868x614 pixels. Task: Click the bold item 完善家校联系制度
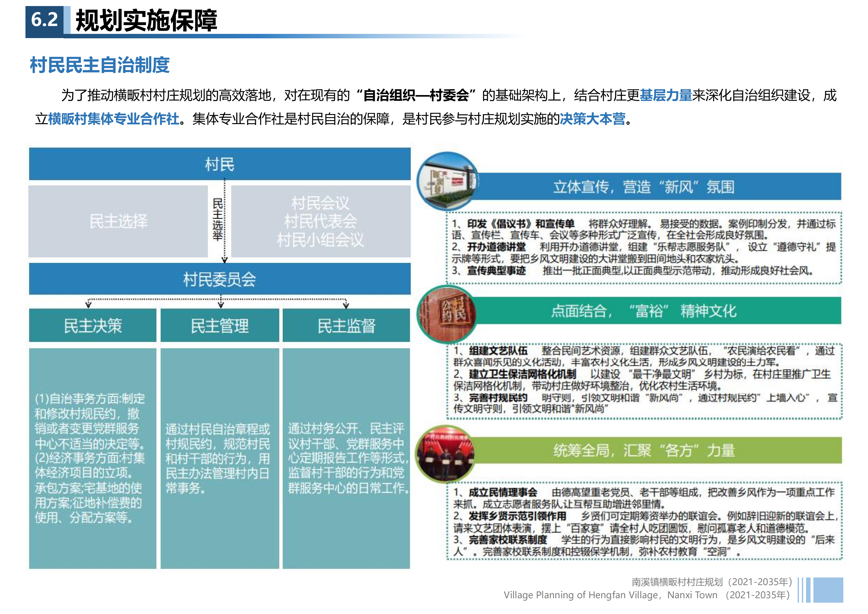pyautogui.click(x=508, y=539)
